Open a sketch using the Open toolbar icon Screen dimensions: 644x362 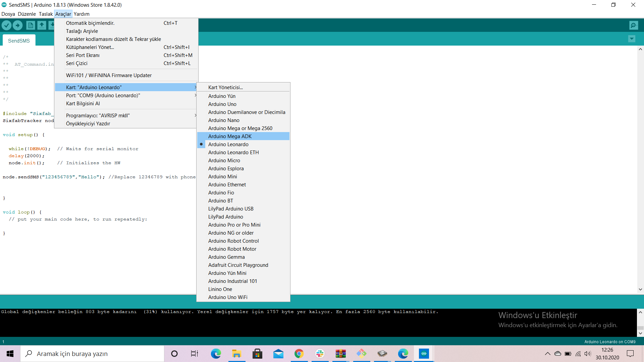click(x=42, y=25)
